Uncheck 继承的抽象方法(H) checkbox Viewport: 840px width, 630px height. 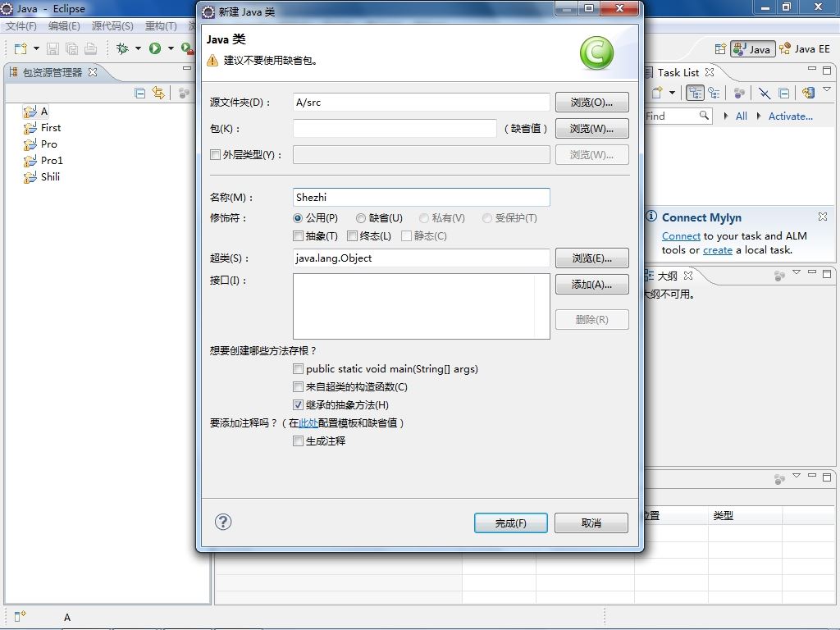[299, 404]
